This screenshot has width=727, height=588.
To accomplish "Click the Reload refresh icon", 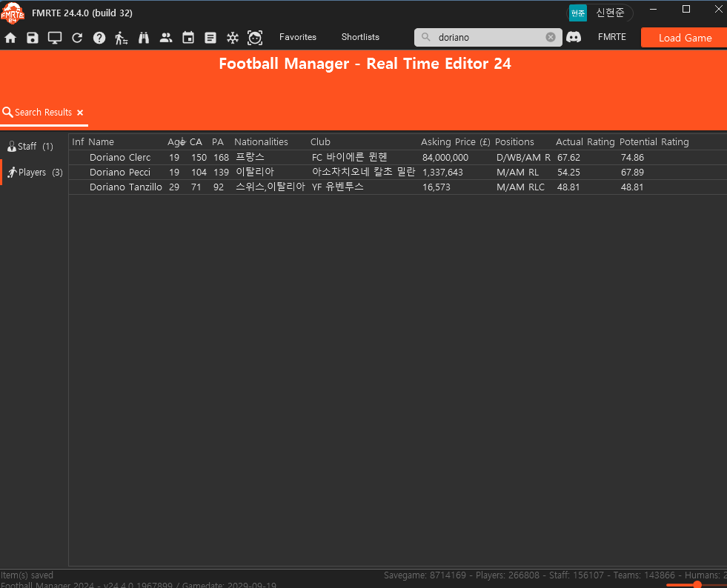I will point(77,38).
